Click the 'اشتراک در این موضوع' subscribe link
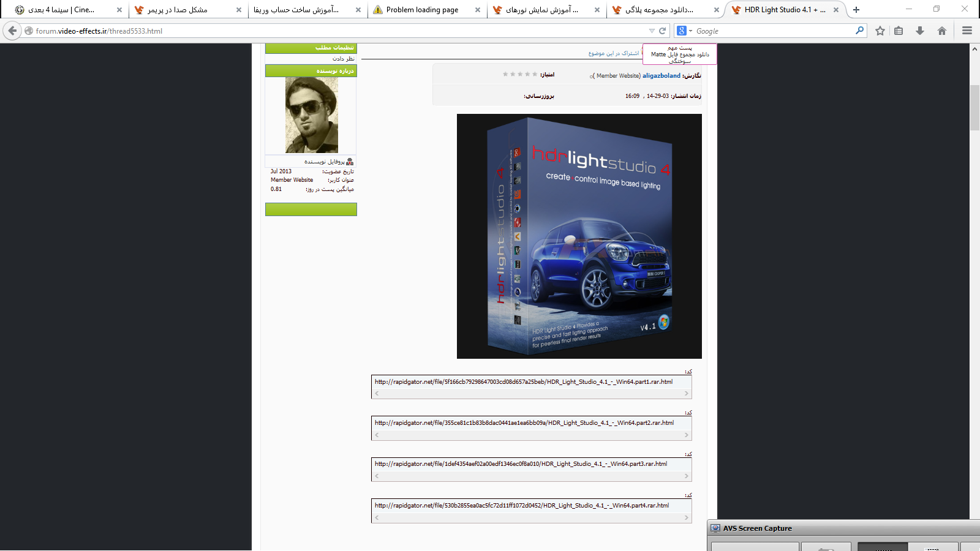This screenshot has height=551, width=980. click(613, 53)
